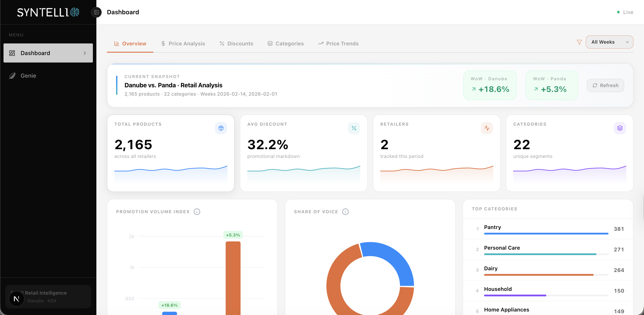Click the Pantry row in Top Categories
This screenshot has height=315, width=644.
click(x=548, y=229)
